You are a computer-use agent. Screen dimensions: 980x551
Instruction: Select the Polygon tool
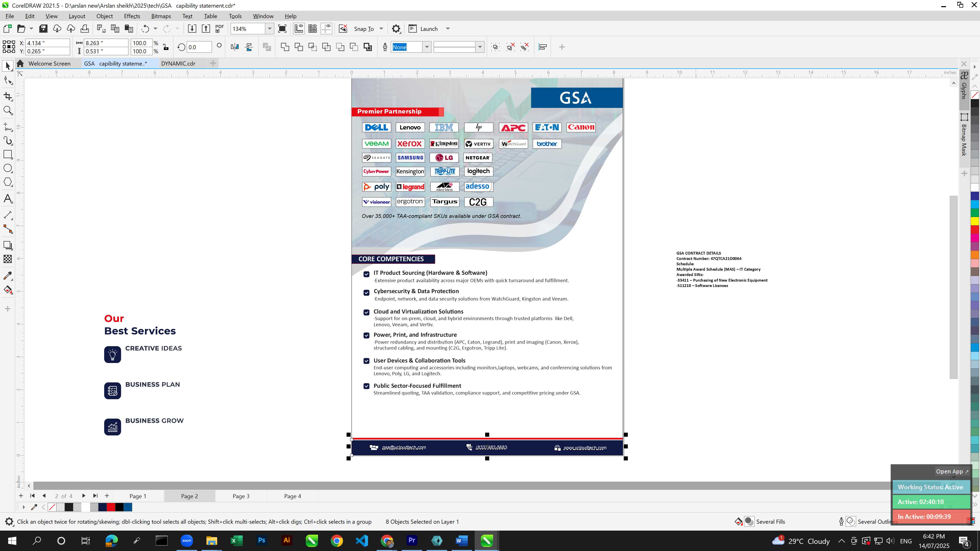(8, 182)
